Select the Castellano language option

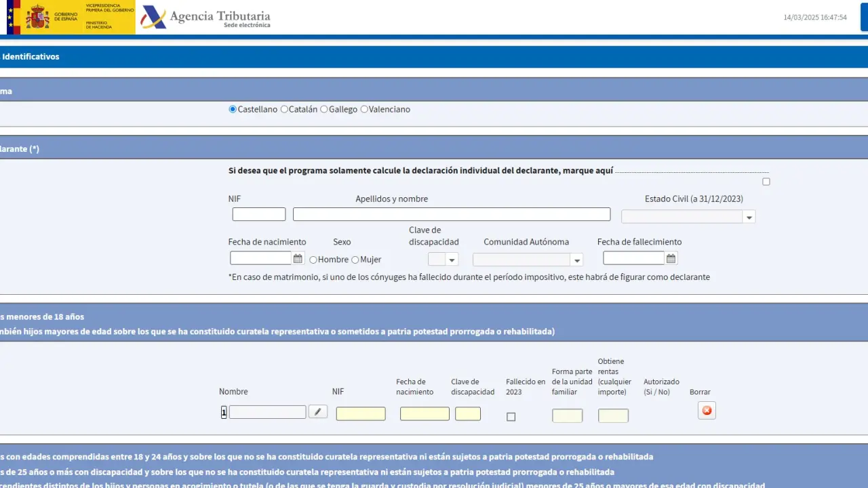pos(233,109)
